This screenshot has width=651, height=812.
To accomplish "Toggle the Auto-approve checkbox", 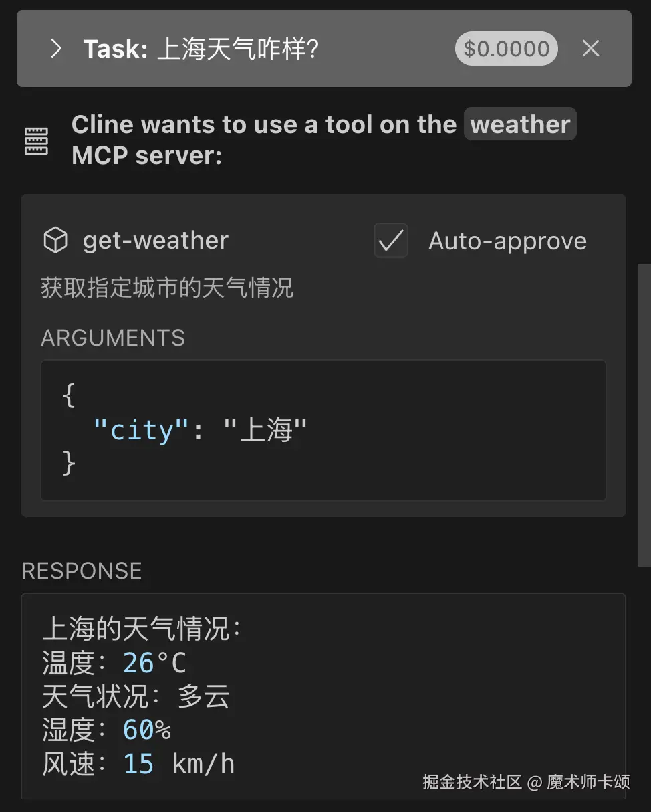I will tap(391, 241).
